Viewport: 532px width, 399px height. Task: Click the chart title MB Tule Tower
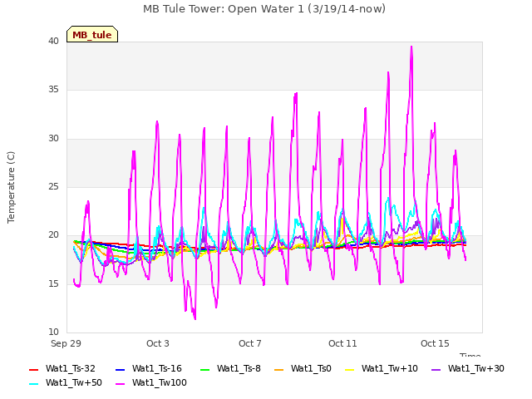pyautogui.click(x=264, y=9)
